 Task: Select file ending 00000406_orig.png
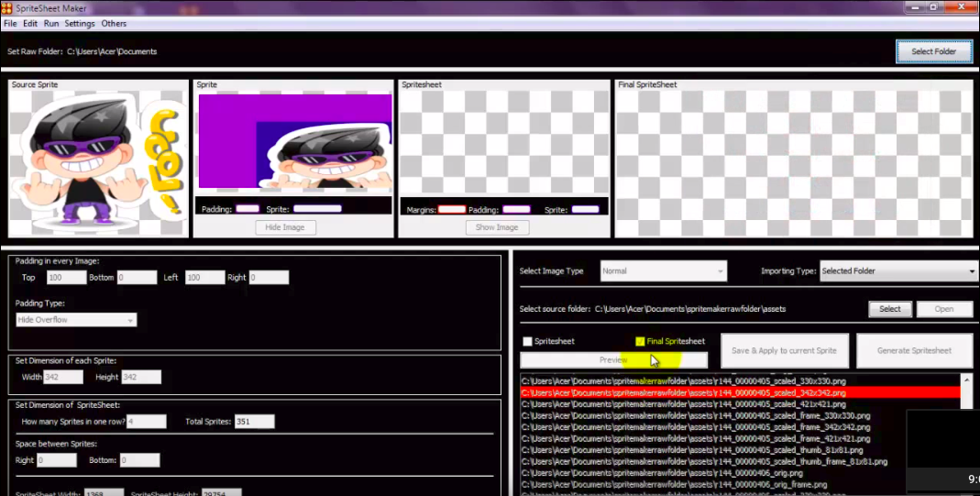pos(664,473)
